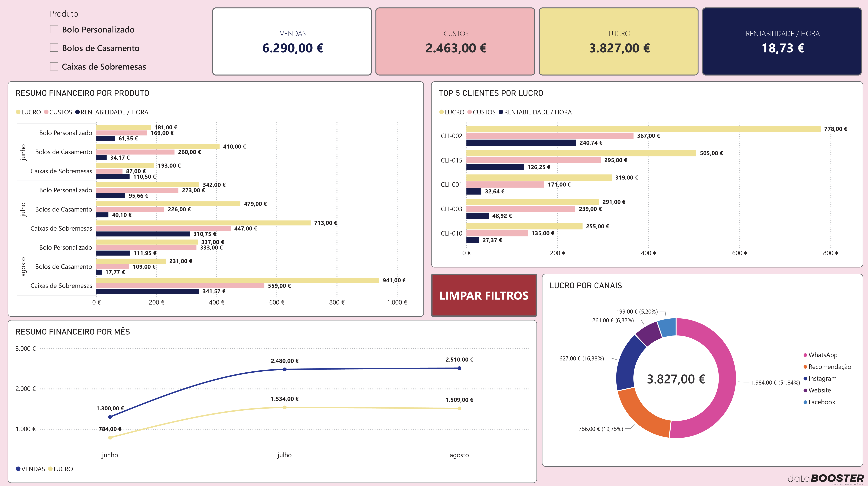
Task: Click the CLI-015 lucro bar 505,00 €
Action: point(581,153)
